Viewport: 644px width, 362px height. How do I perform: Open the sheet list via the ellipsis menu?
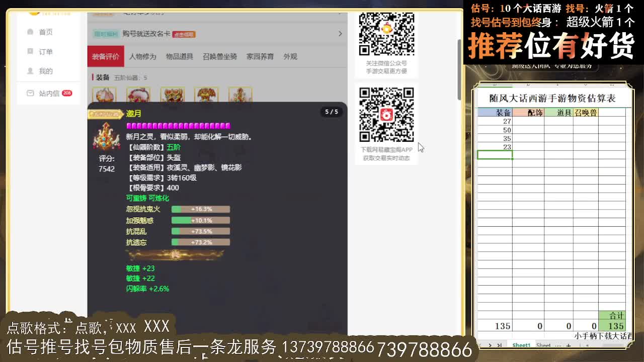point(558,345)
